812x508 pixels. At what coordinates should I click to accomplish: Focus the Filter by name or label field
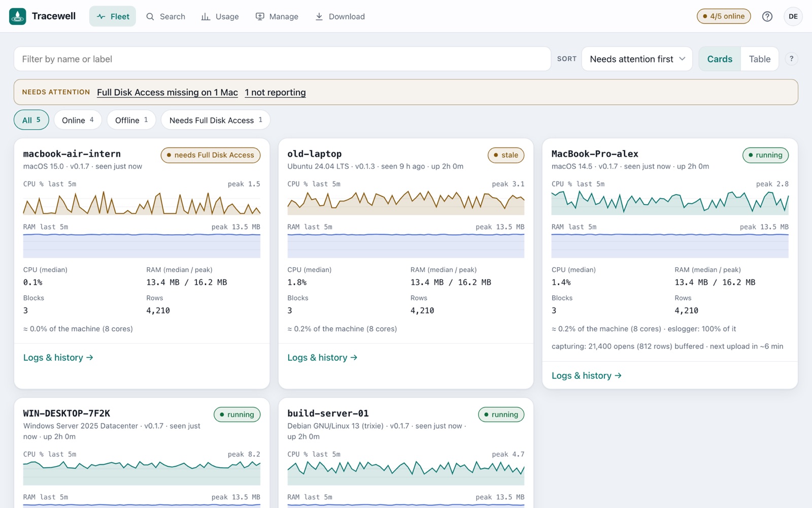(282, 59)
